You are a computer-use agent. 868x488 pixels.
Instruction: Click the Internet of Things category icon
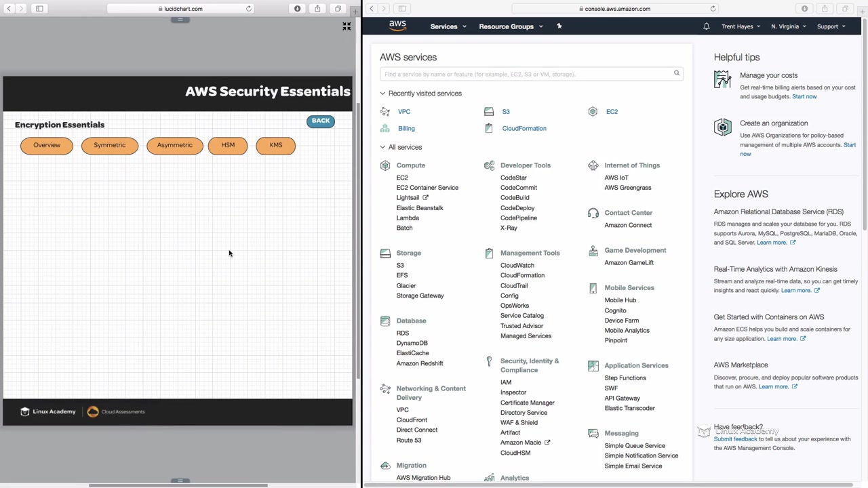coord(593,165)
